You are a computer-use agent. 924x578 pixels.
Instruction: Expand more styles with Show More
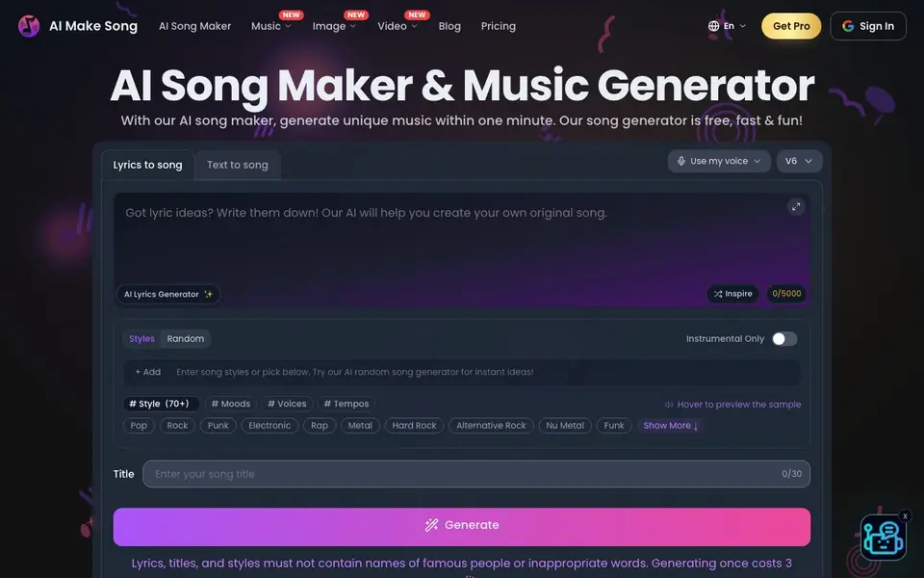(x=671, y=425)
